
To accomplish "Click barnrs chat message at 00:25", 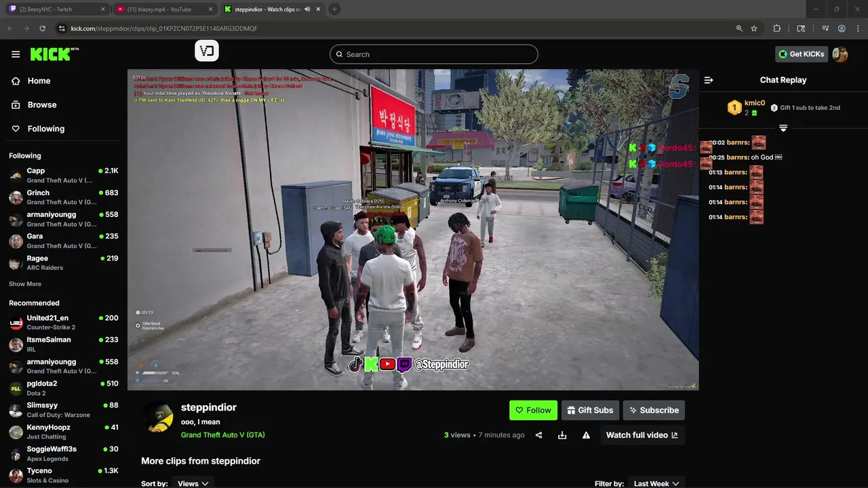I will 746,157.
